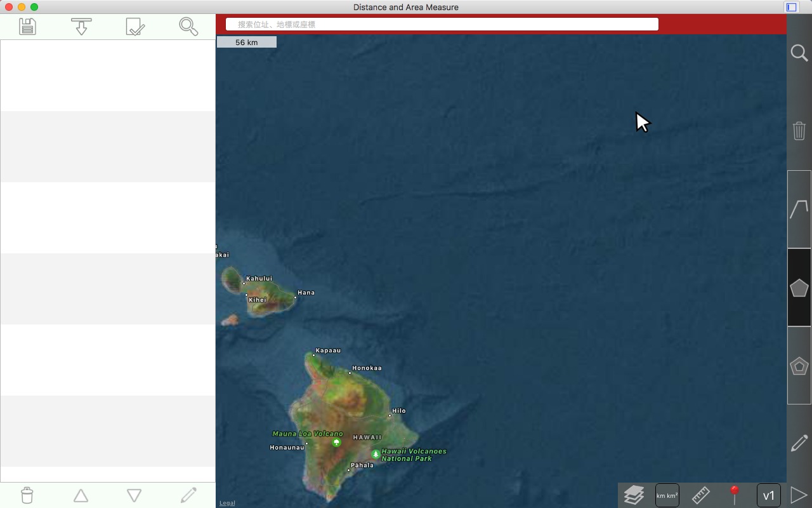
Task: Open the km km² units selector
Action: 667,495
